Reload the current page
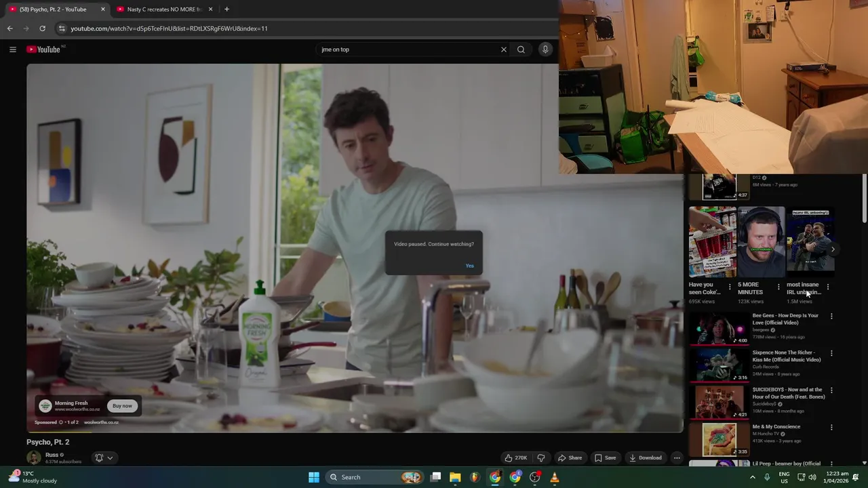The height and width of the screenshot is (488, 868). (42, 28)
